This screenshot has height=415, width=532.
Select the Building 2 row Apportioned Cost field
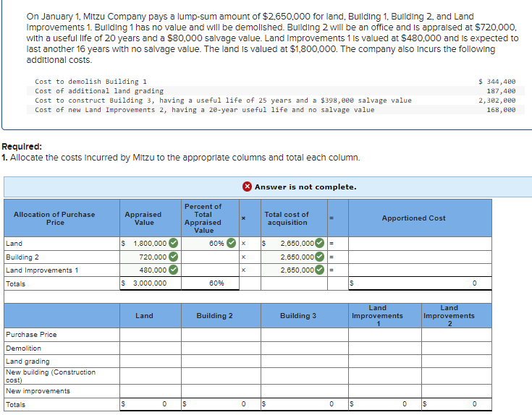click(420, 257)
